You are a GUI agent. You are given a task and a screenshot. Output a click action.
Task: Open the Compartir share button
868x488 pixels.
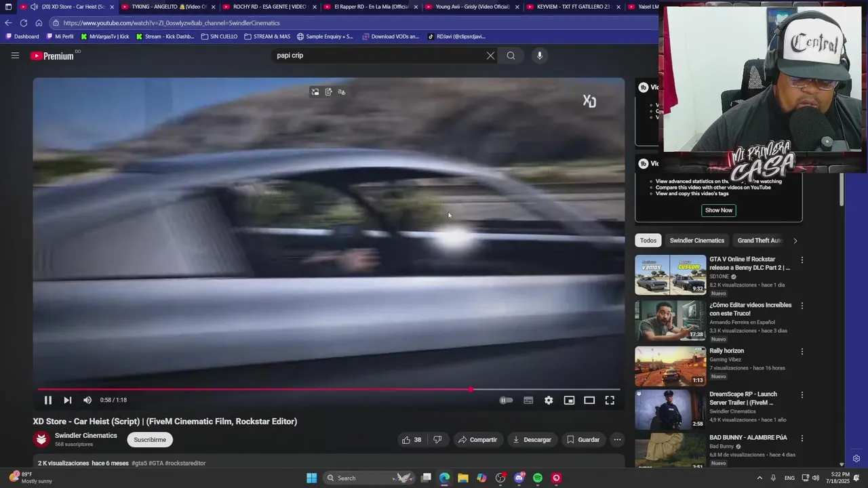pos(478,440)
